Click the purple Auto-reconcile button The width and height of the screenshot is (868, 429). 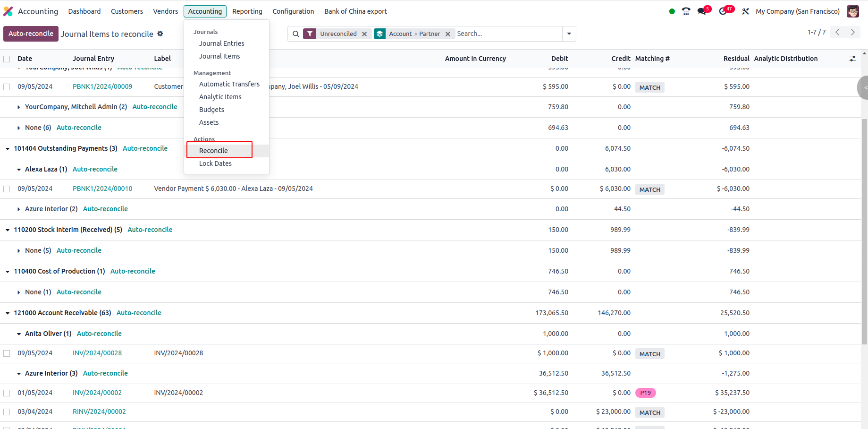(31, 34)
